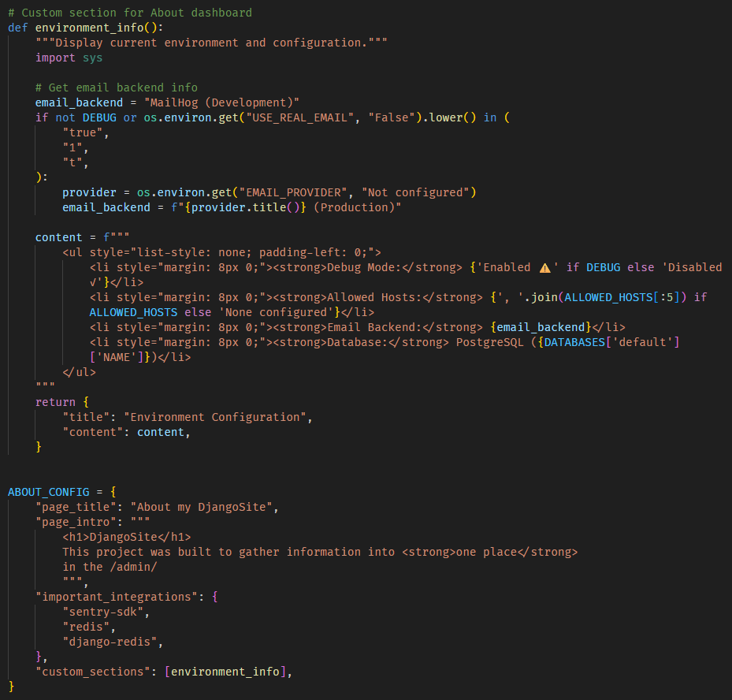Click the ABOUT_CONFIG dictionary name
This screenshot has height=700, width=732.
tap(48, 491)
